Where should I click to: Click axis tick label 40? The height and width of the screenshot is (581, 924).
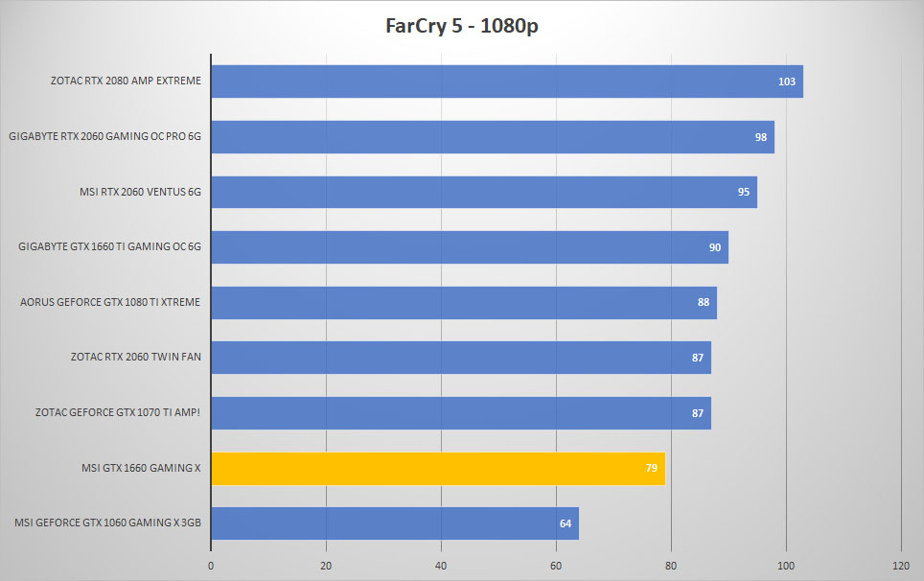(x=441, y=566)
